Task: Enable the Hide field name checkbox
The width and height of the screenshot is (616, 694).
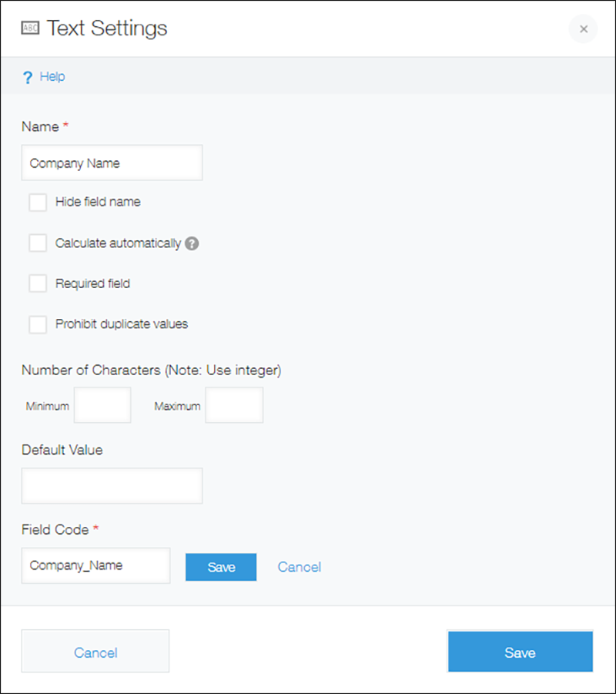Action: (38, 202)
